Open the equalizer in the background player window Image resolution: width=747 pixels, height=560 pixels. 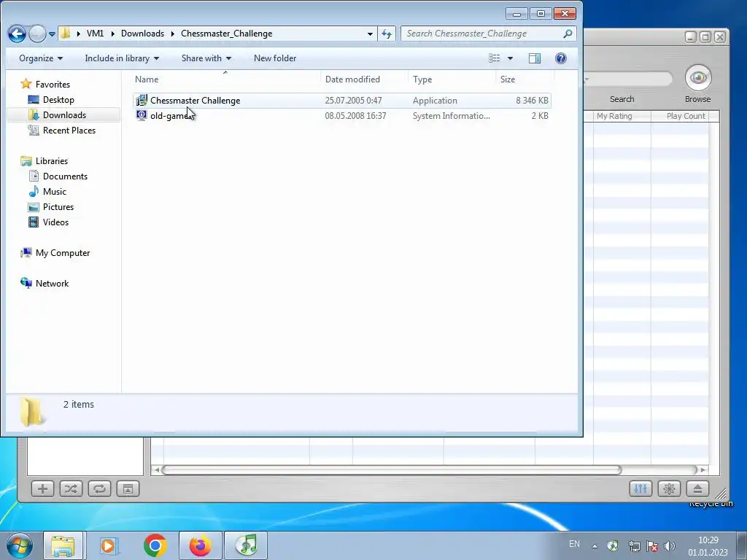(640, 489)
